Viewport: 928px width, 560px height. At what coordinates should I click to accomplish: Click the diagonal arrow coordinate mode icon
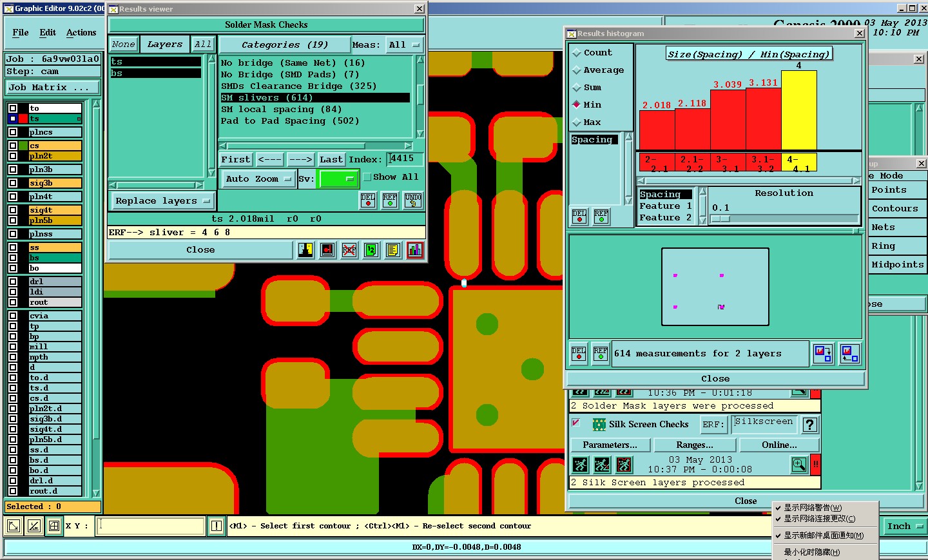[13, 526]
